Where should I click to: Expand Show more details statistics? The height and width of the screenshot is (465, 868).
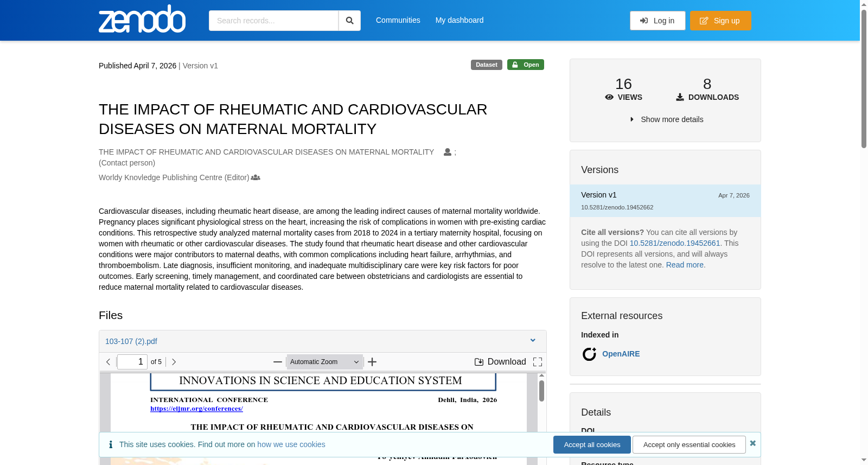[x=666, y=119]
